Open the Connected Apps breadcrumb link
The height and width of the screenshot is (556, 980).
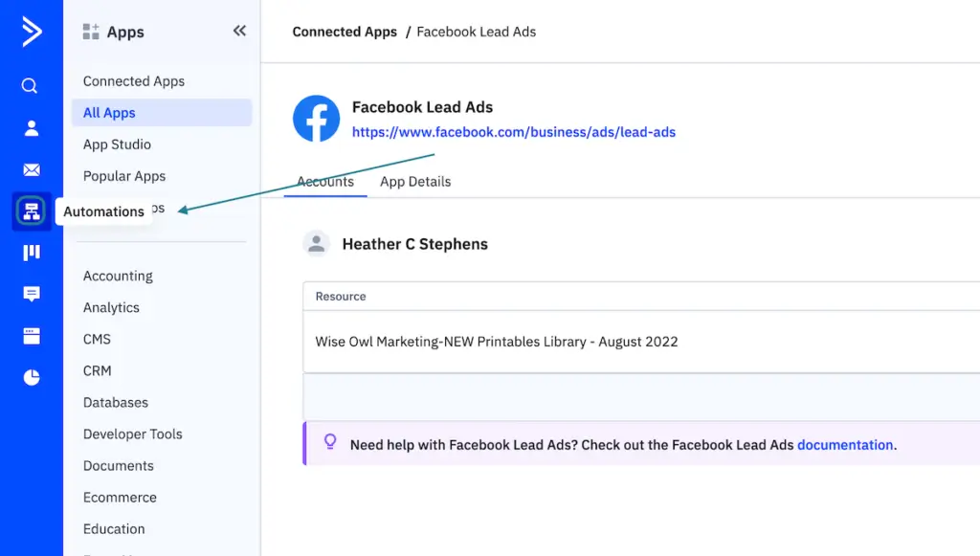[x=345, y=32]
